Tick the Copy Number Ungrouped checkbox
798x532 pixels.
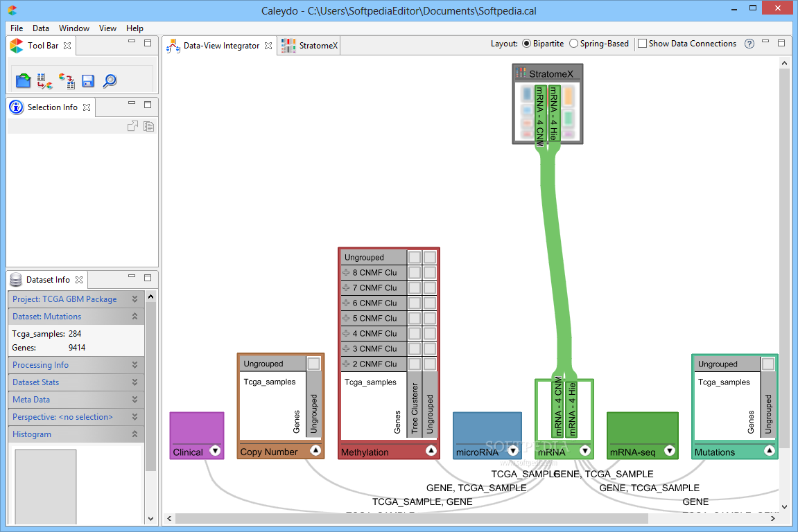click(313, 364)
